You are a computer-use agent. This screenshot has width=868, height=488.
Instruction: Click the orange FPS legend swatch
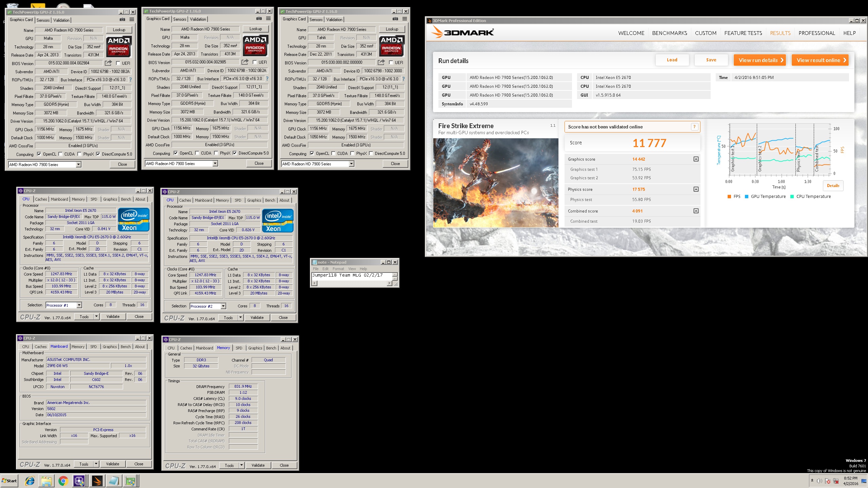point(729,197)
